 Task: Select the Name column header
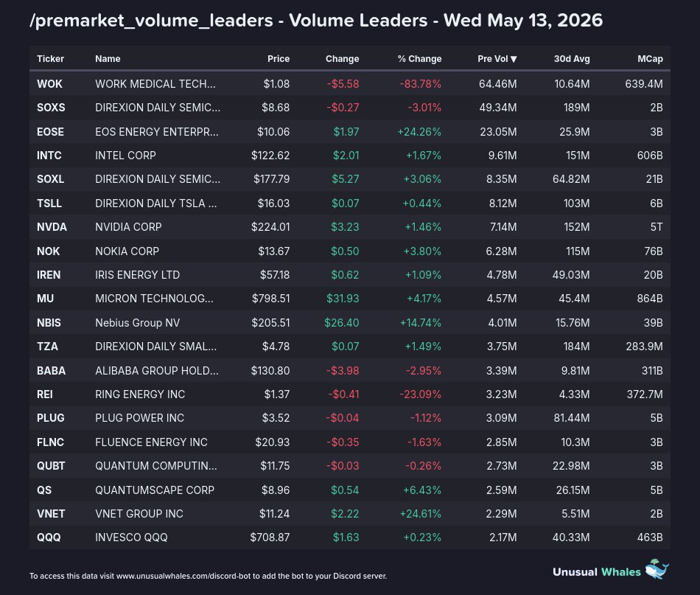click(108, 58)
